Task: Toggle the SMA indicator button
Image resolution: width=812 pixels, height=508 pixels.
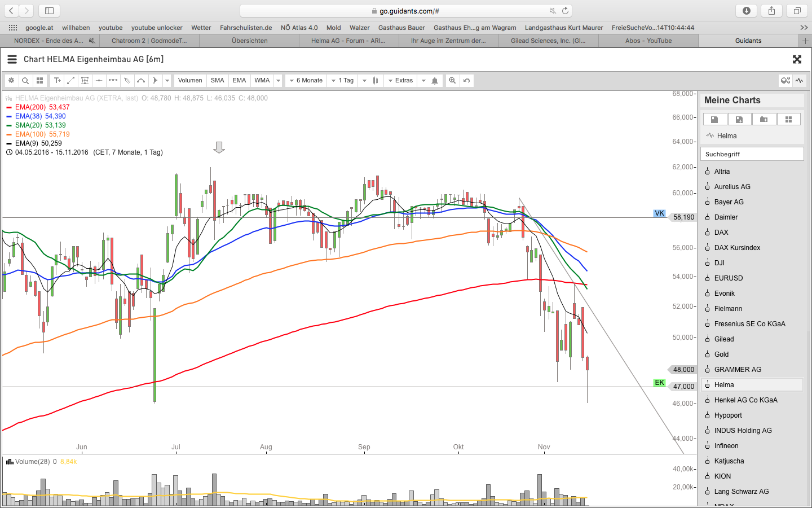Action: [x=218, y=81]
